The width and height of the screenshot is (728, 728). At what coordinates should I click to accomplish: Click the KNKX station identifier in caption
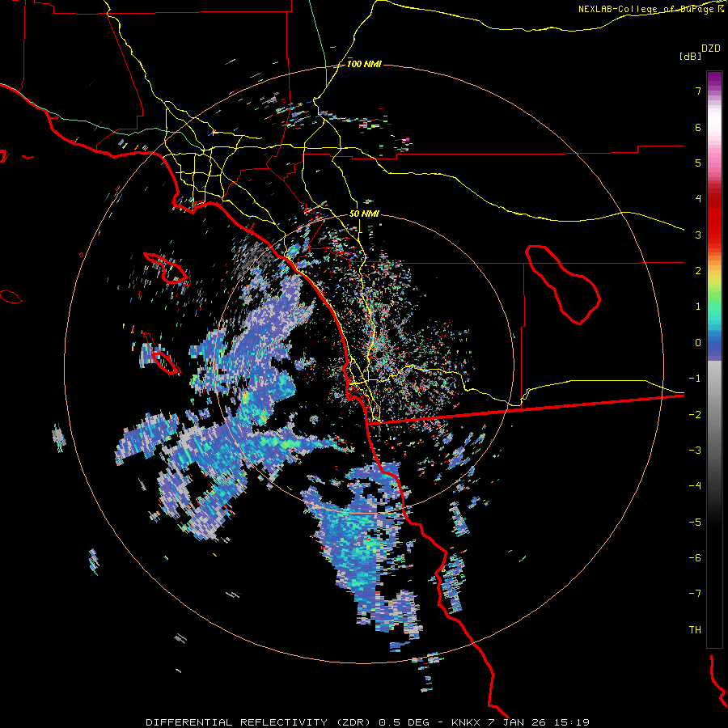pyautogui.click(x=467, y=722)
